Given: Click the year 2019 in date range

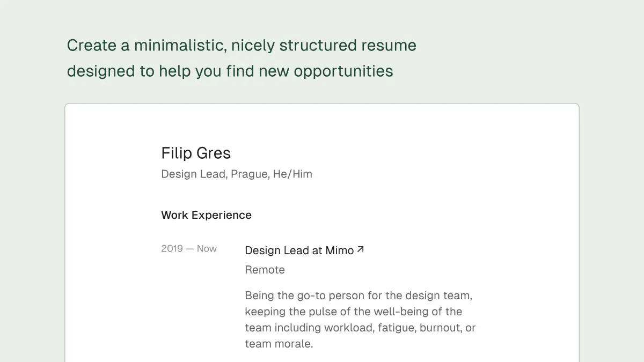Looking at the screenshot, I should tap(172, 249).
